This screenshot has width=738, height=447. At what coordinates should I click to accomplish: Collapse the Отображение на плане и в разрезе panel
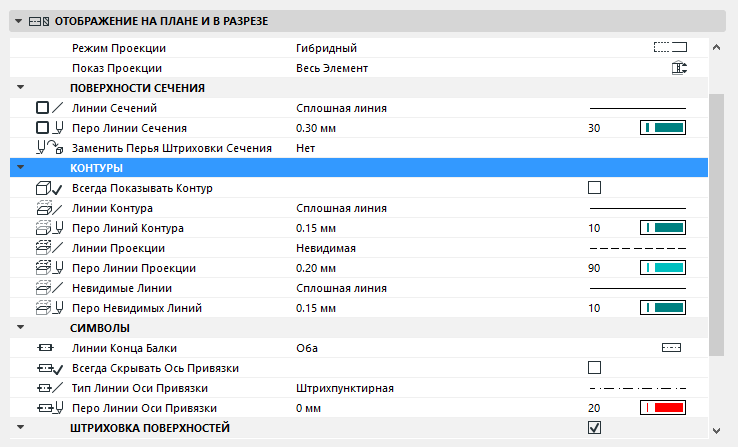pyautogui.click(x=18, y=20)
